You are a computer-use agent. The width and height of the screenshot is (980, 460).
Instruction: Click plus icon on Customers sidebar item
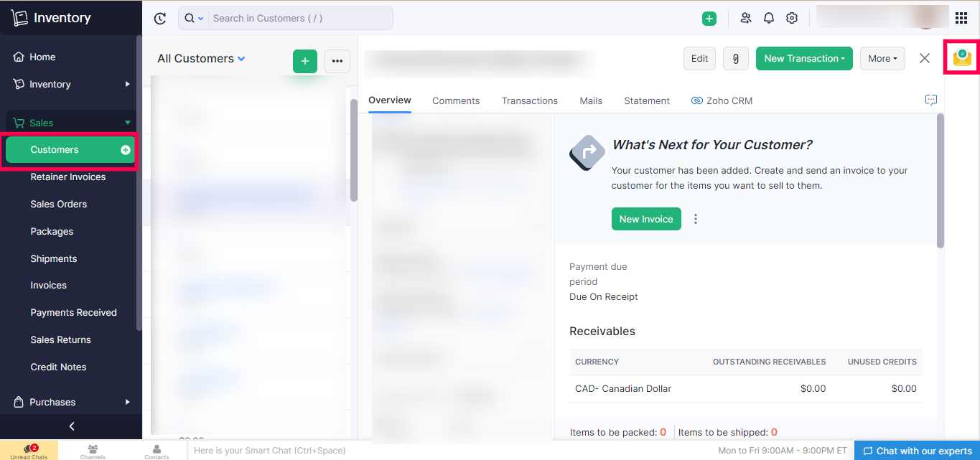[126, 150]
